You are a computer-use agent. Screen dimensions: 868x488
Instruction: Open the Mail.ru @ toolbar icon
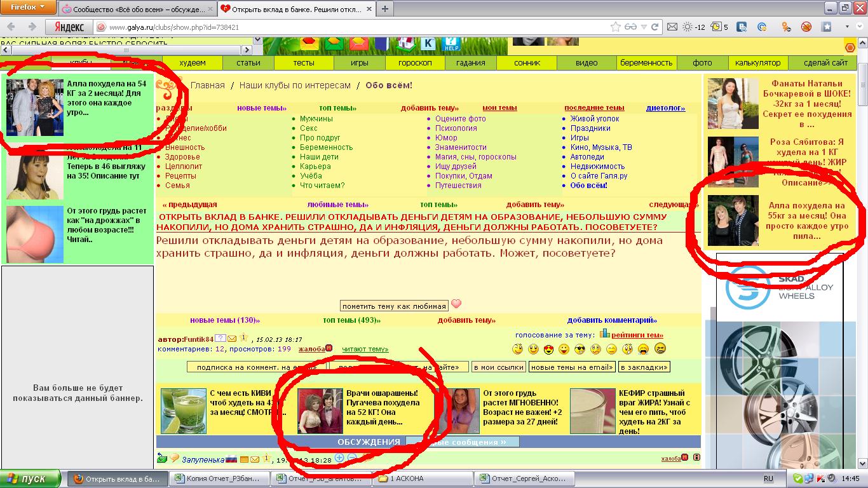(763, 27)
